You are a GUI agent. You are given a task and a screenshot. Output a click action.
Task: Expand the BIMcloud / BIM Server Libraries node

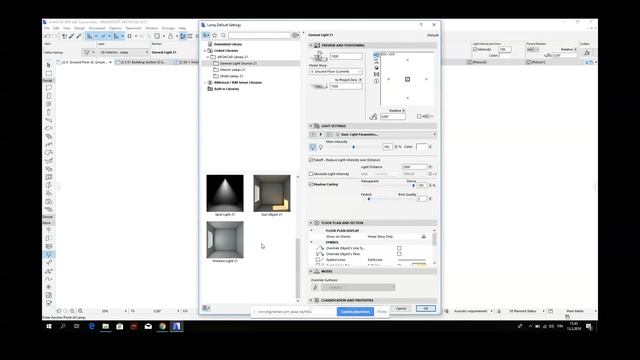tap(205, 82)
